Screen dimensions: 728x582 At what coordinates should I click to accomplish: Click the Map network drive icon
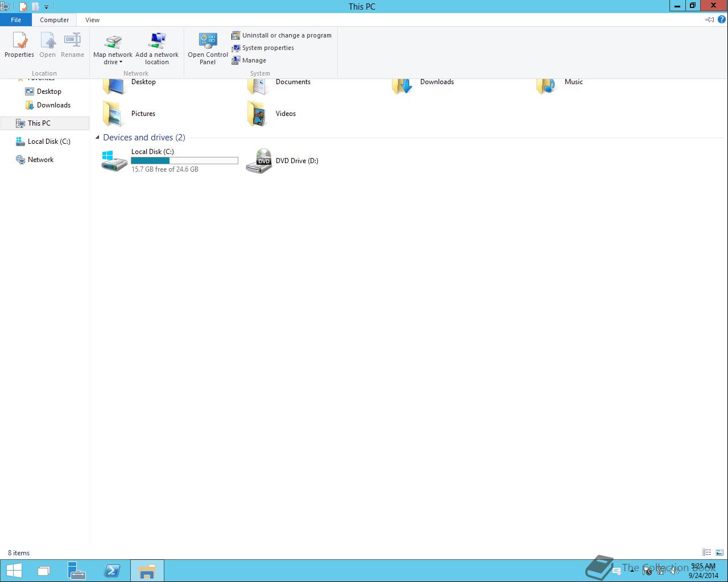click(113, 41)
